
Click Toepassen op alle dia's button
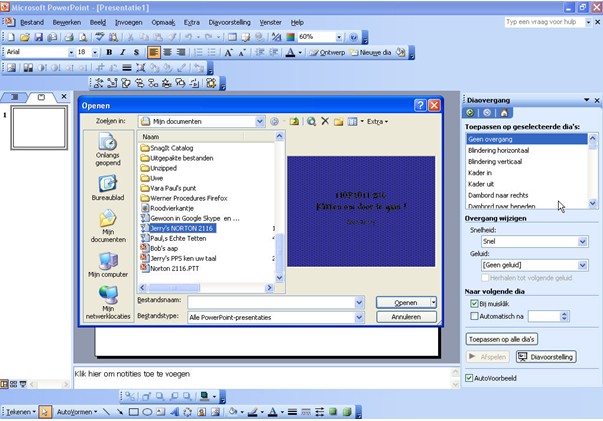(x=503, y=339)
